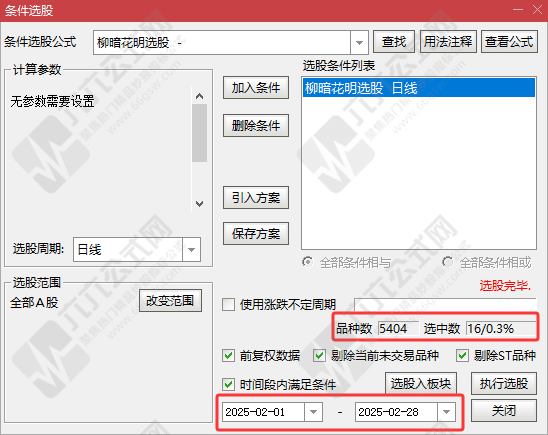Click the 查找 button

[394, 42]
